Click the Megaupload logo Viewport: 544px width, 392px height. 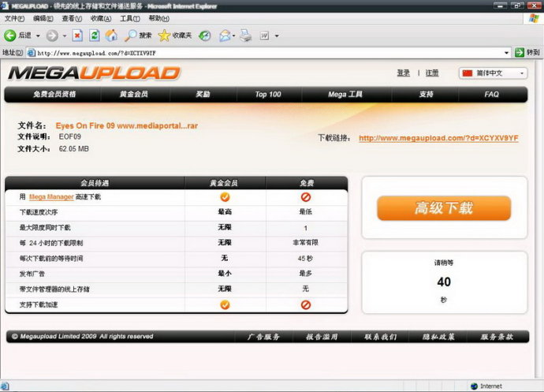point(94,73)
